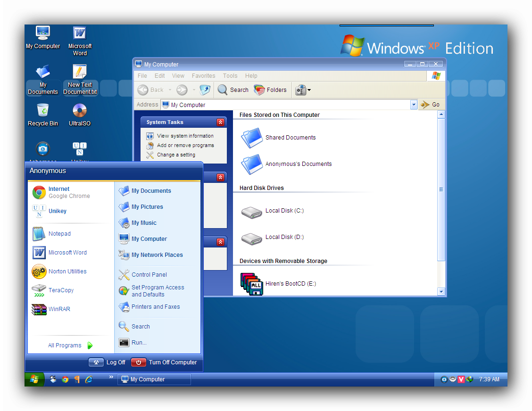
Task: Click My Computer taskbar button
Action: coord(154,379)
